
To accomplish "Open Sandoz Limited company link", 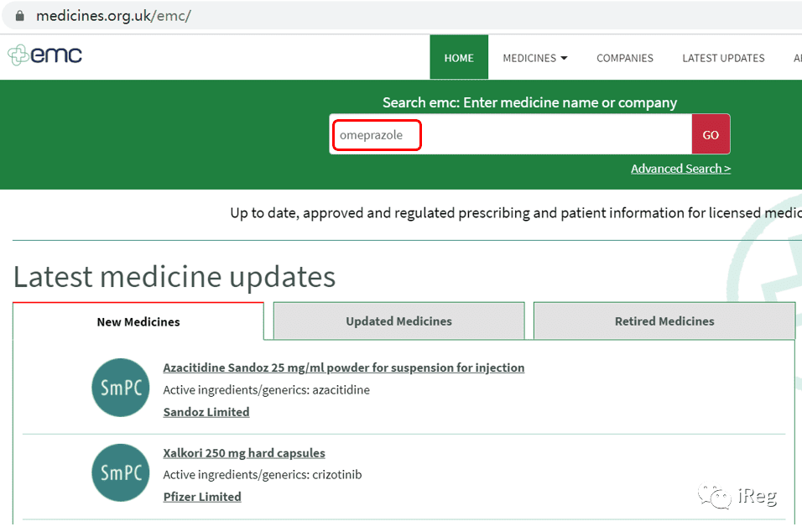I will [x=206, y=412].
